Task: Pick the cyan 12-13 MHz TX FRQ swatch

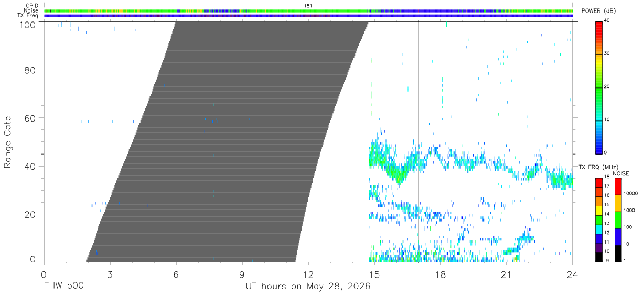Action: point(599,229)
